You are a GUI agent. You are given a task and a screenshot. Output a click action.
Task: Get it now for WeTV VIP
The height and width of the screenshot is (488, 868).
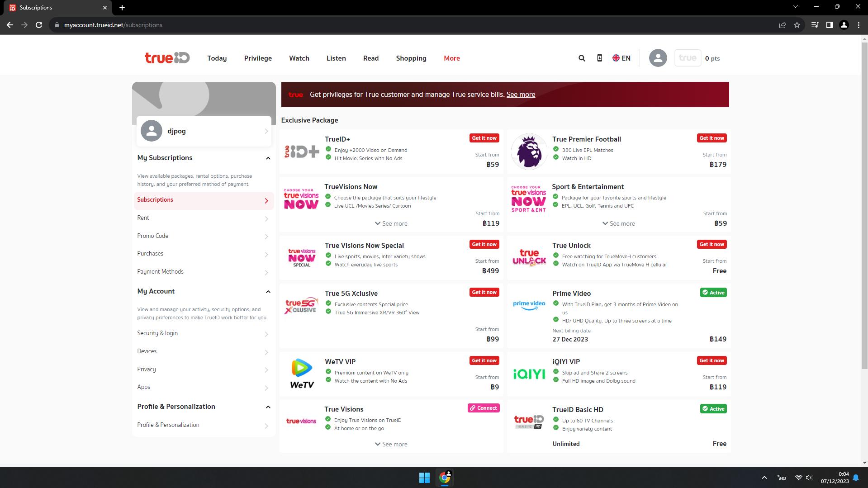pos(484,360)
